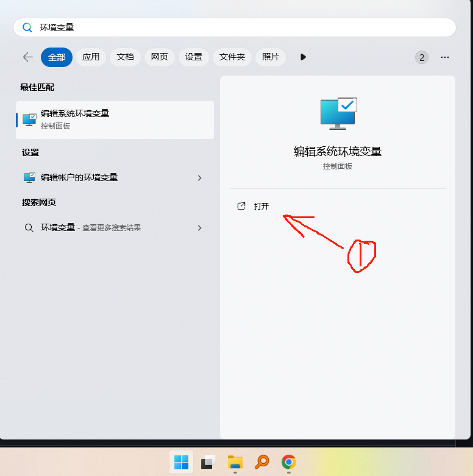The height and width of the screenshot is (476, 473).
Task: Open the Task View taskbar icon
Action: [208, 462]
